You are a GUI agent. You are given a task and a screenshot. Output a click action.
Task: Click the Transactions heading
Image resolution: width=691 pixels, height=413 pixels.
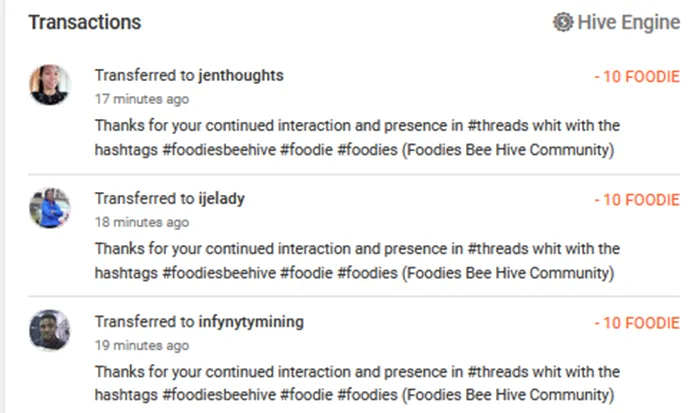pyautogui.click(x=84, y=22)
